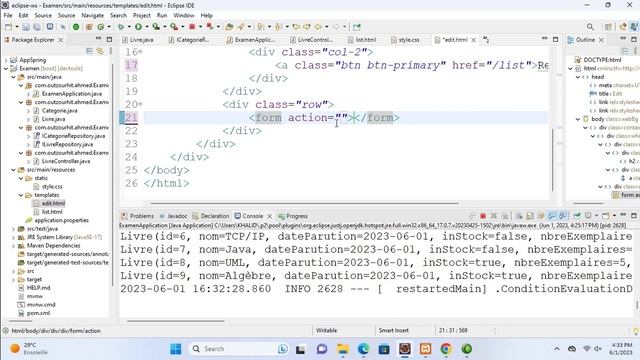The image size is (640, 360).
Task: Fold the div at line 20
Action: click(x=140, y=104)
